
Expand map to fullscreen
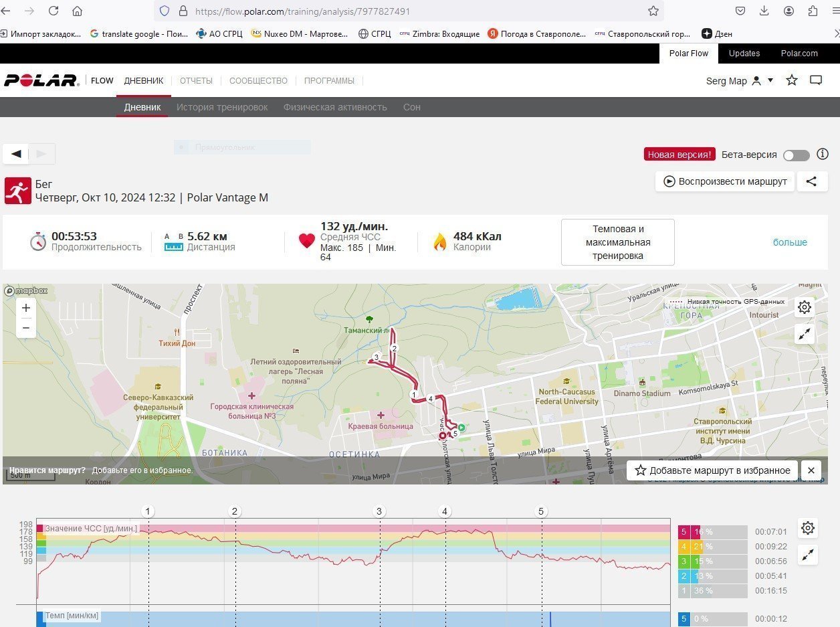tap(805, 335)
